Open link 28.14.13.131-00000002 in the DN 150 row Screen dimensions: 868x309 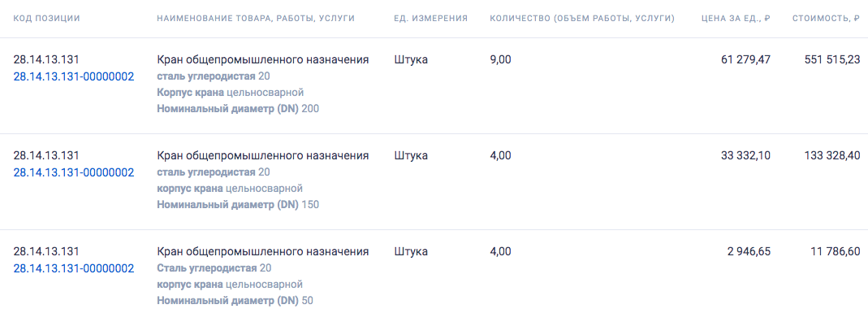74,172
